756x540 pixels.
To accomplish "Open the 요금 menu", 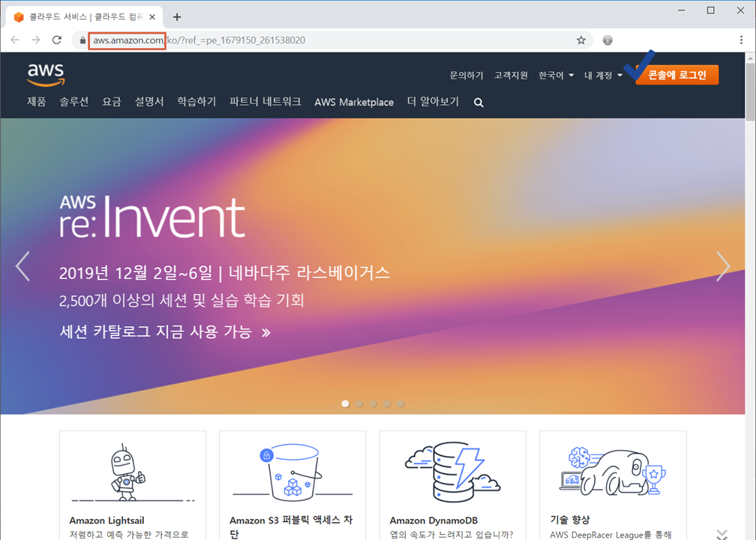I will [x=111, y=102].
